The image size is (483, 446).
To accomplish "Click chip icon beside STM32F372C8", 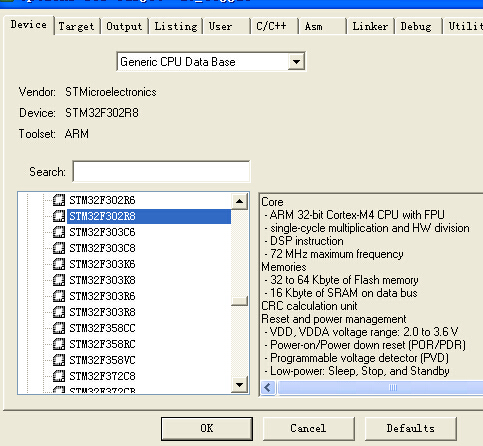I will tap(59, 376).
